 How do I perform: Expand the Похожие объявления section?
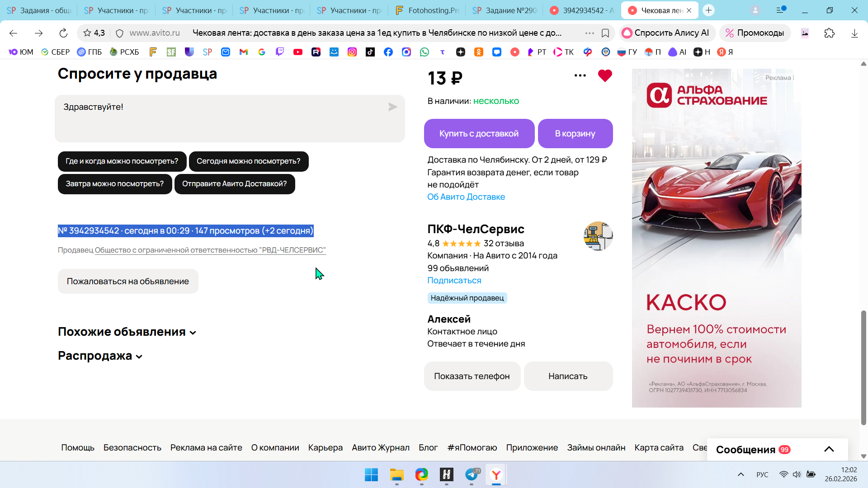coord(127,332)
